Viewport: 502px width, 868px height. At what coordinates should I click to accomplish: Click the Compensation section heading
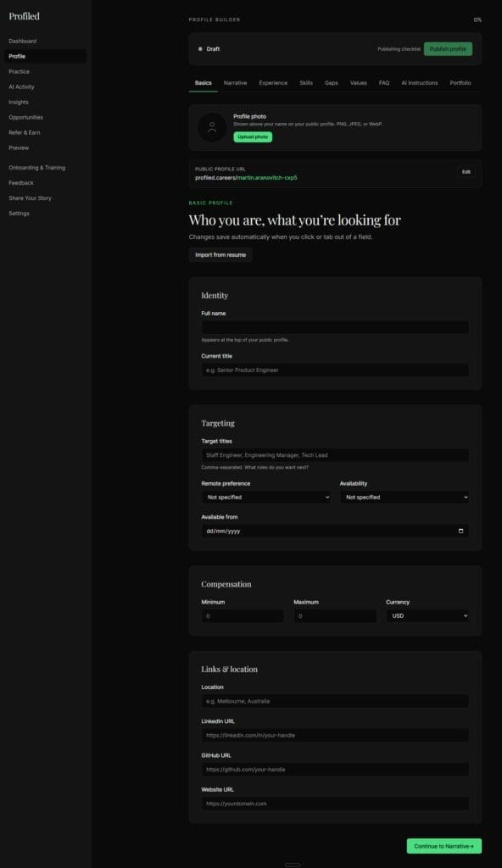pyautogui.click(x=226, y=584)
